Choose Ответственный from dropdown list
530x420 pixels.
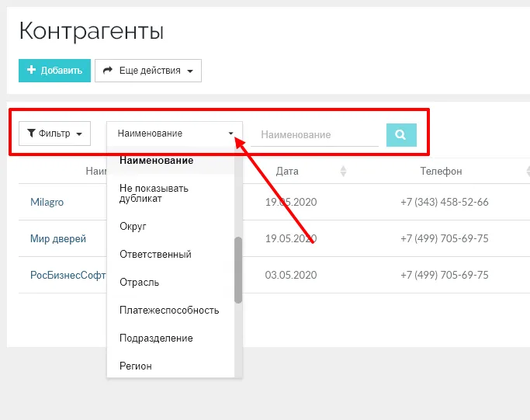tap(155, 255)
